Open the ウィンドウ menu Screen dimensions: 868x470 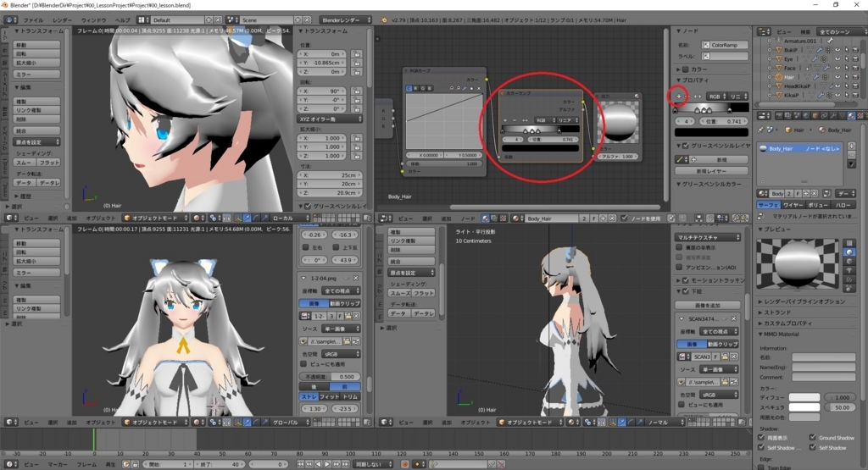point(93,20)
